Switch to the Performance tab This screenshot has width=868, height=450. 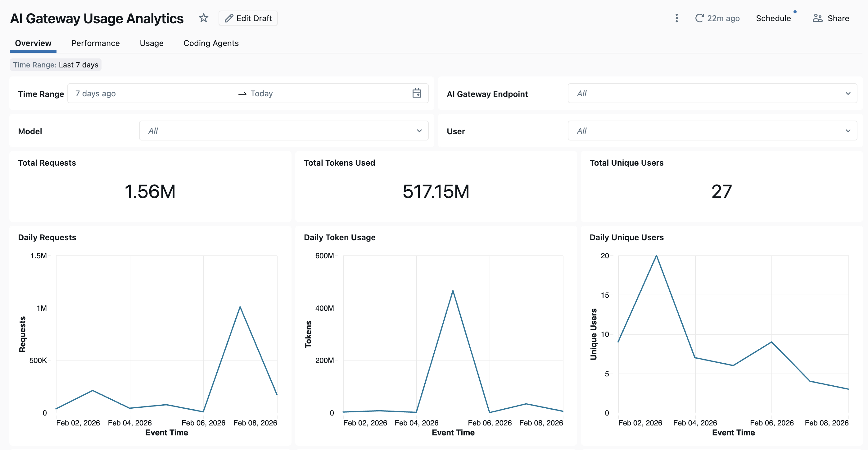pos(95,43)
